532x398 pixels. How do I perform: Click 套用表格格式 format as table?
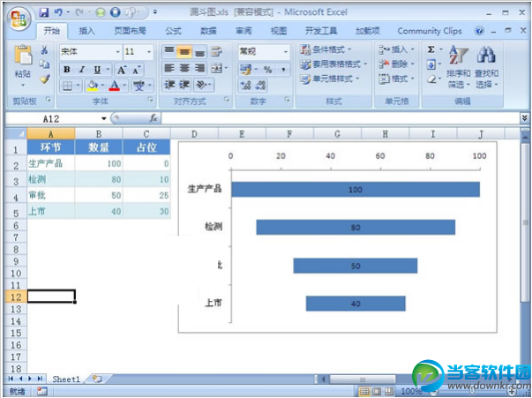333,64
